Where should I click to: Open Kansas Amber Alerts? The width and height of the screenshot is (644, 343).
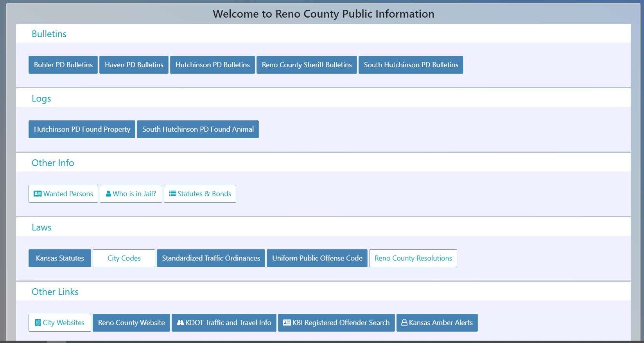(437, 323)
